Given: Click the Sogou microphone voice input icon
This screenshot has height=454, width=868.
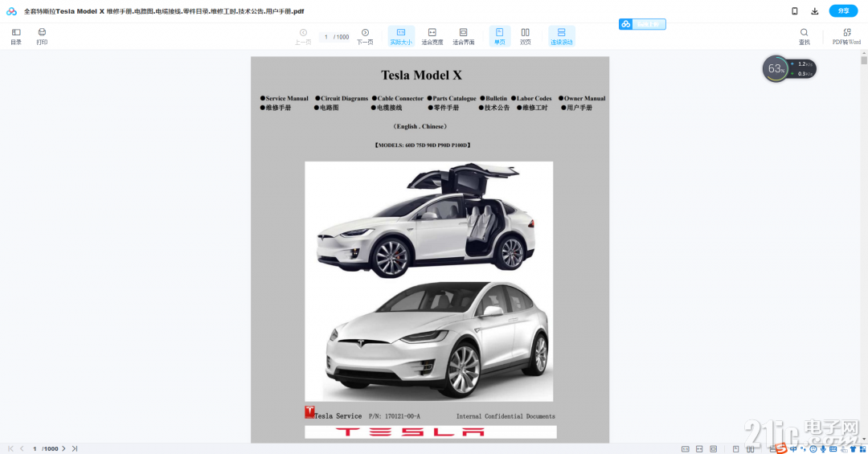Looking at the screenshot, I should (823, 449).
